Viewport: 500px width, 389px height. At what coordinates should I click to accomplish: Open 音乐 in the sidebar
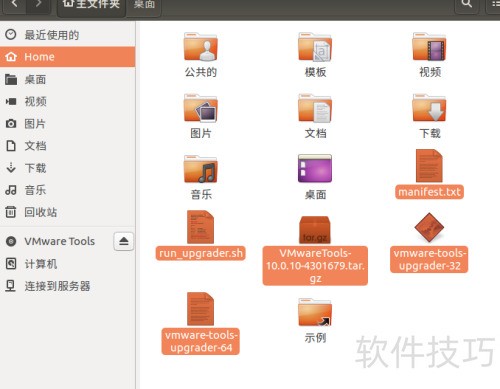[x=67, y=190]
